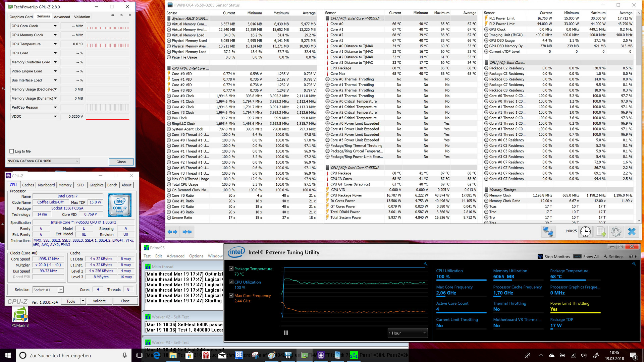Click HWiNFO network computers icon
644x362 pixels.
point(548,231)
